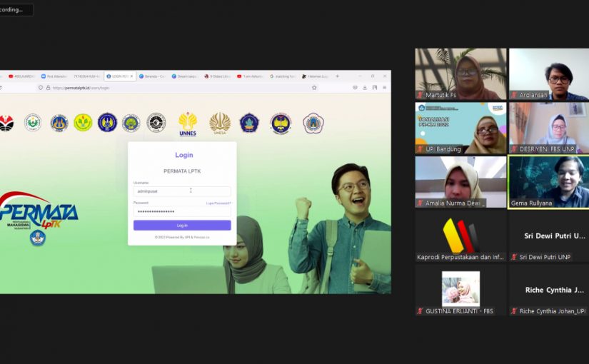The image size is (589, 364).
Task: Switch to the Post Attendee tab
Action: pos(54,76)
